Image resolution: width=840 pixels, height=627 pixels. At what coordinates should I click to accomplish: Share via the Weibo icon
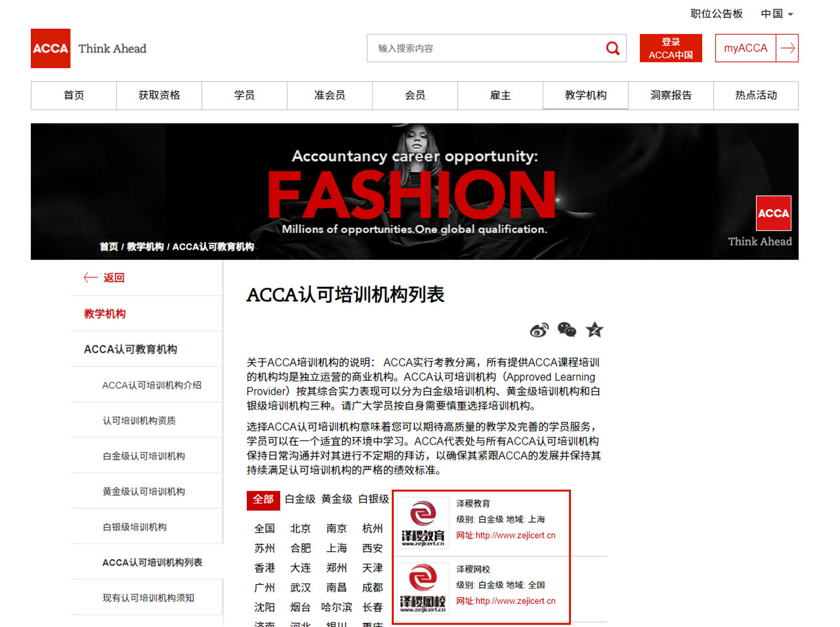coord(539,330)
